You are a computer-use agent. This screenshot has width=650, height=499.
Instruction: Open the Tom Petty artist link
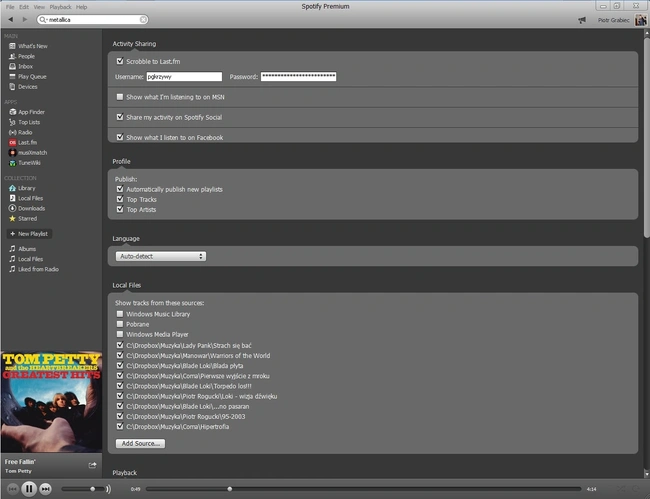18,471
